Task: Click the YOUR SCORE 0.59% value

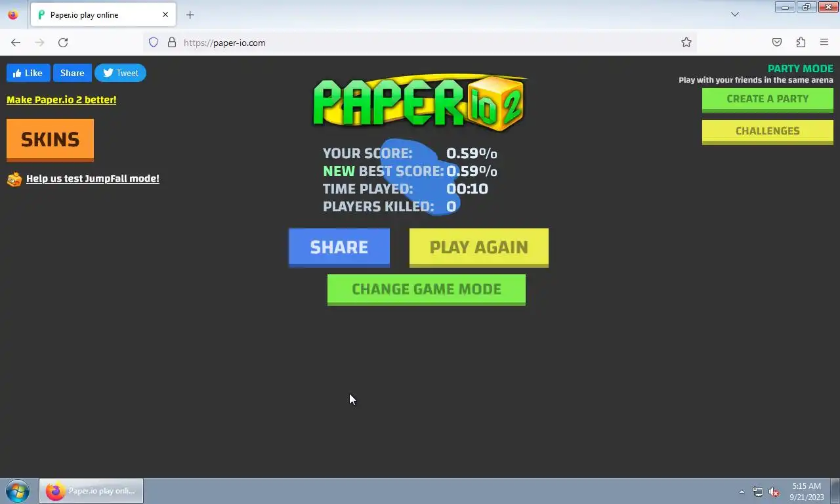Action: pos(472,154)
